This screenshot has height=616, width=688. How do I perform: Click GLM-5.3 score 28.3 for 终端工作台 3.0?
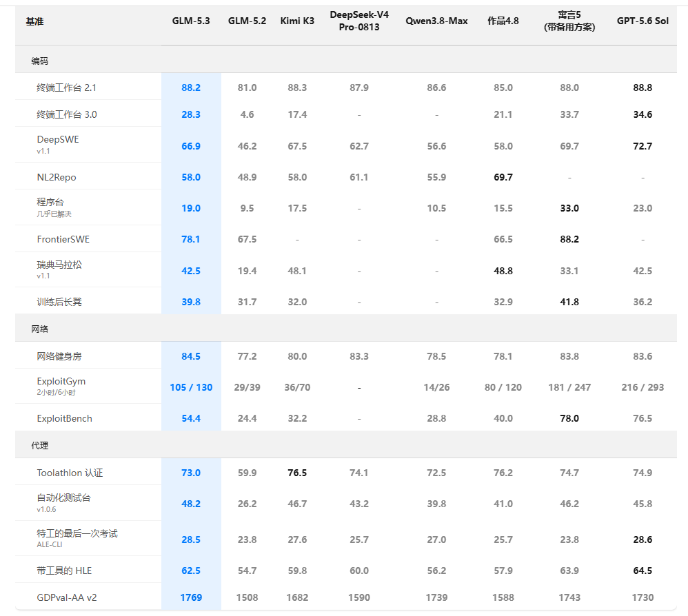point(191,114)
